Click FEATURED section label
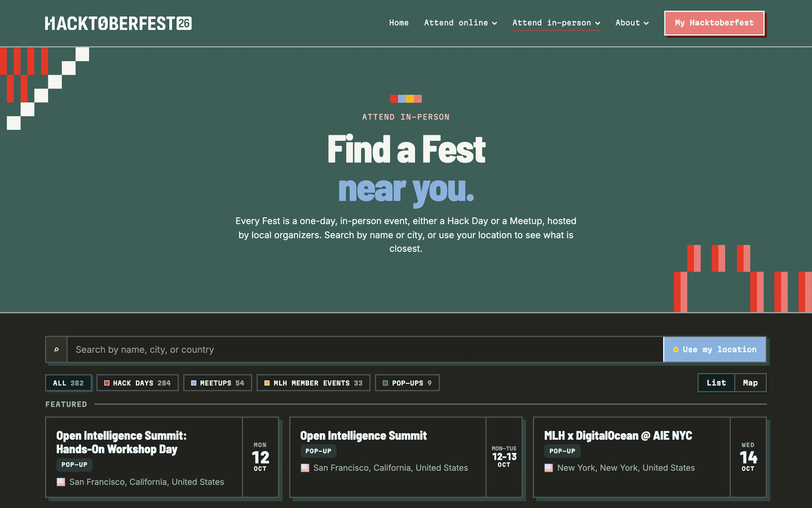 point(67,404)
